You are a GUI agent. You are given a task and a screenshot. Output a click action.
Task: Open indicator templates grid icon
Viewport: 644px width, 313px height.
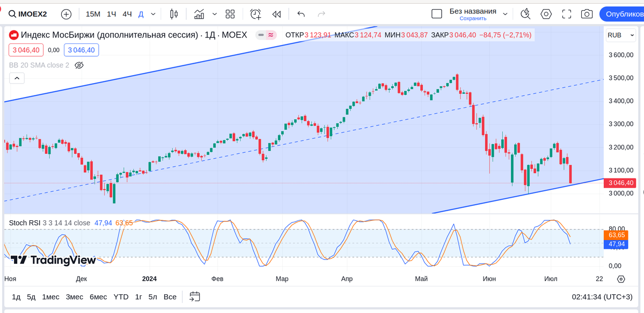click(230, 14)
